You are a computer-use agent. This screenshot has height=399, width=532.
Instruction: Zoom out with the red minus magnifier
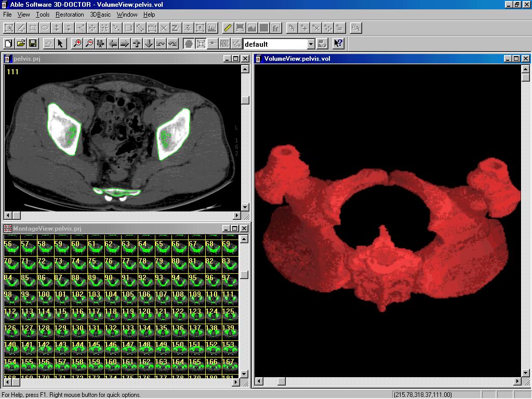(x=89, y=44)
